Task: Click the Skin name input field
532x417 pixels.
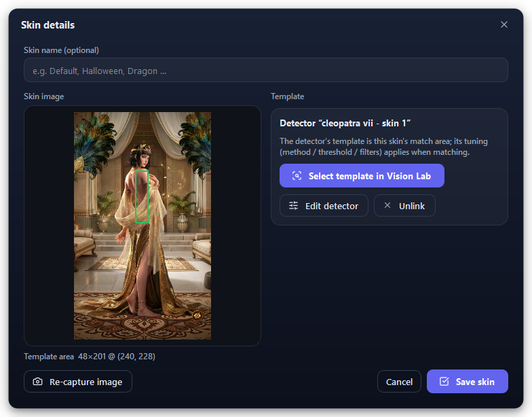Action: (x=266, y=70)
